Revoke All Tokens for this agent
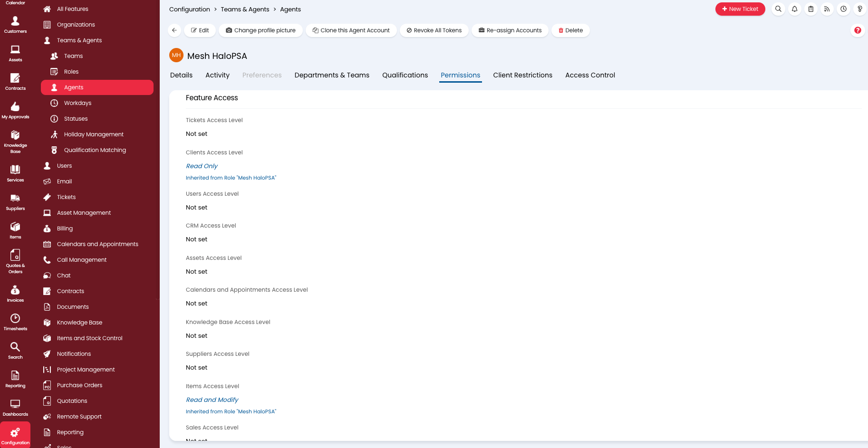Screen dimensions: 868x448 point(434,30)
